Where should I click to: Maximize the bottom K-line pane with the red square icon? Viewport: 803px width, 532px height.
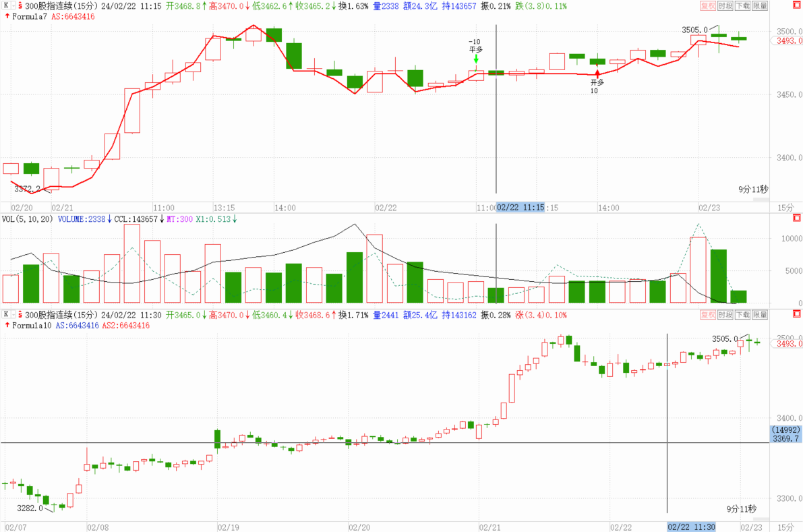(797, 314)
